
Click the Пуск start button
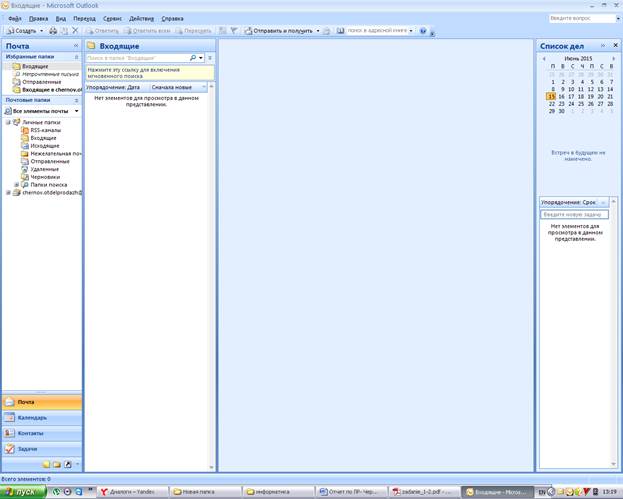pyautogui.click(x=23, y=492)
